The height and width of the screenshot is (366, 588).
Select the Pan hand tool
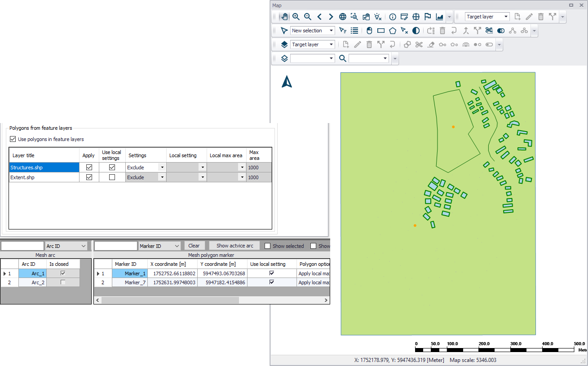pyautogui.click(x=284, y=17)
